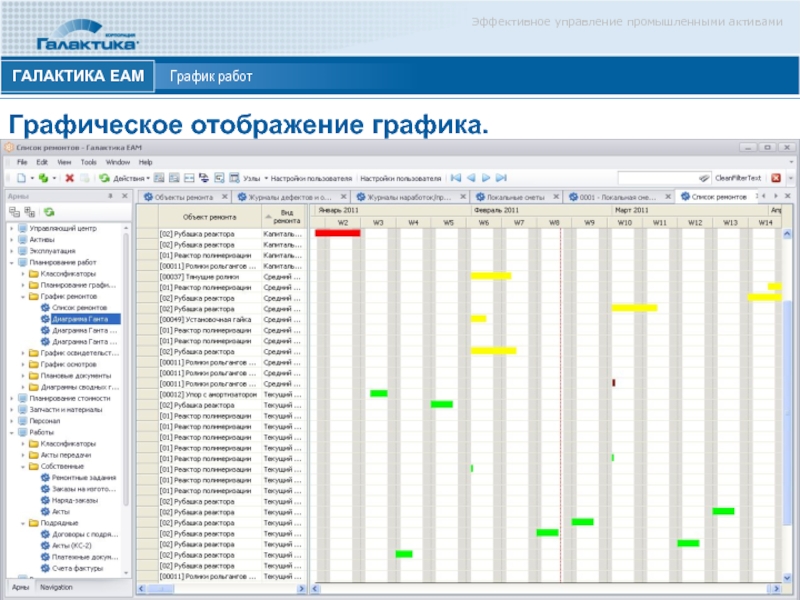Expand the Запчасти и материалы node
The image size is (800, 600).
pos(11,409)
